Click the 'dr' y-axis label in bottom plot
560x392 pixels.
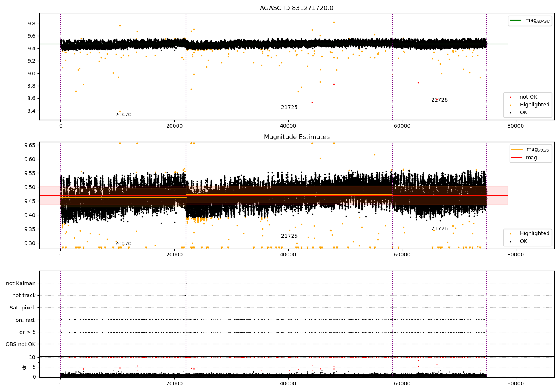click(24, 367)
